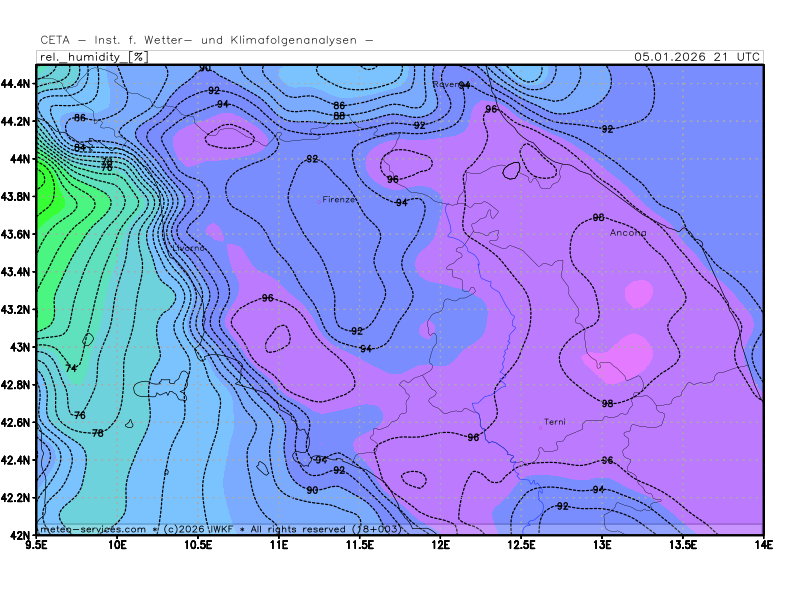The image size is (800, 600).
Task: Select the 42.6N latitude tick label
Action: (16, 422)
